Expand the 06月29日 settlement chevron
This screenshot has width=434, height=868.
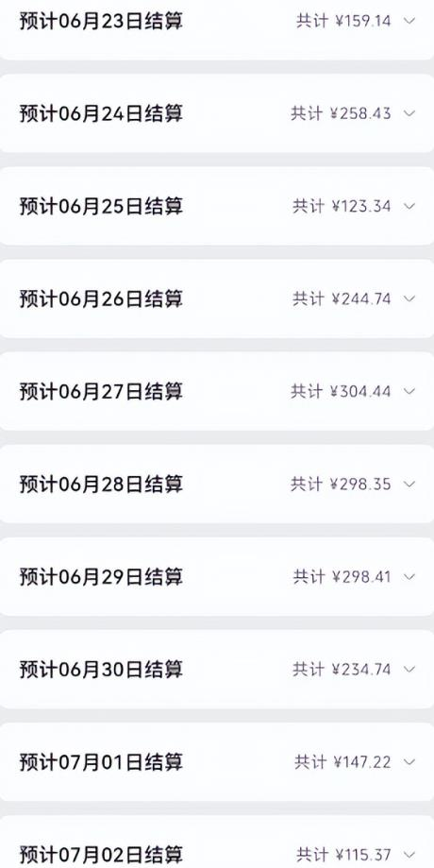[x=409, y=577]
